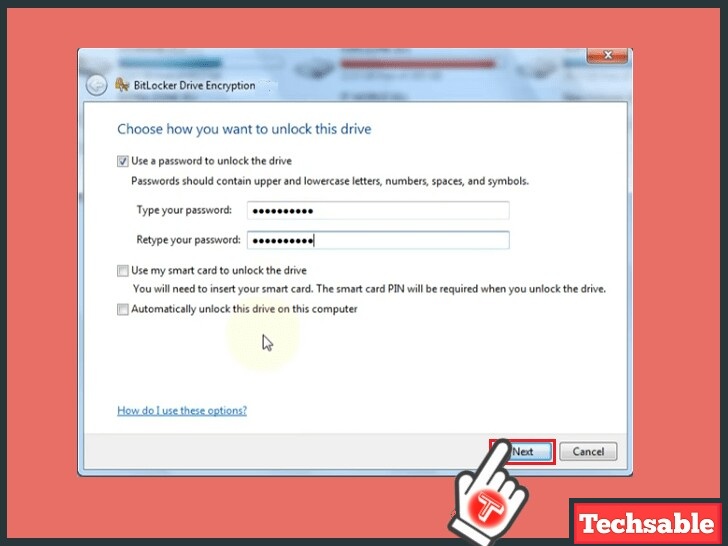Click the password requirements hint text
Image resolution: width=728 pixels, height=546 pixels.
coord(330,181)
